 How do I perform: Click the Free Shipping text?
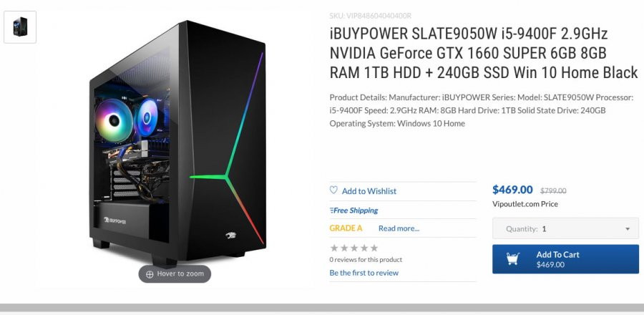(356, 210)
